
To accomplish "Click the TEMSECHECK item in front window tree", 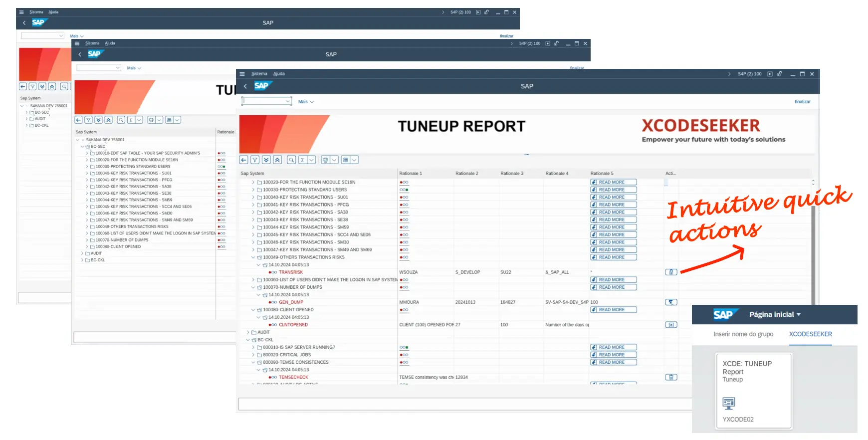I will (x=293, y=377).
